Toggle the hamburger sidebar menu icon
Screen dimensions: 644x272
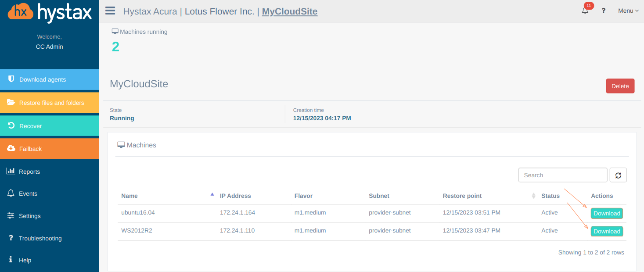pos(110,11)
